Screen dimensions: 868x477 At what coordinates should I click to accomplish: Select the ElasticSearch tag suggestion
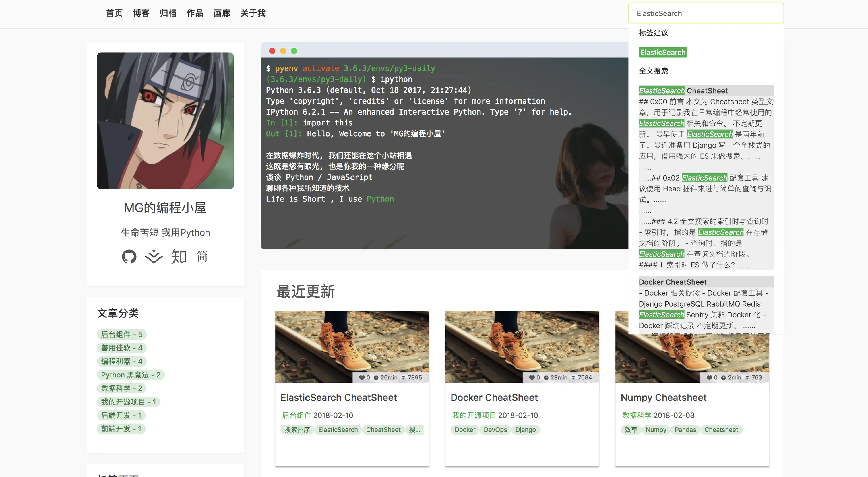tap(662, 53)
